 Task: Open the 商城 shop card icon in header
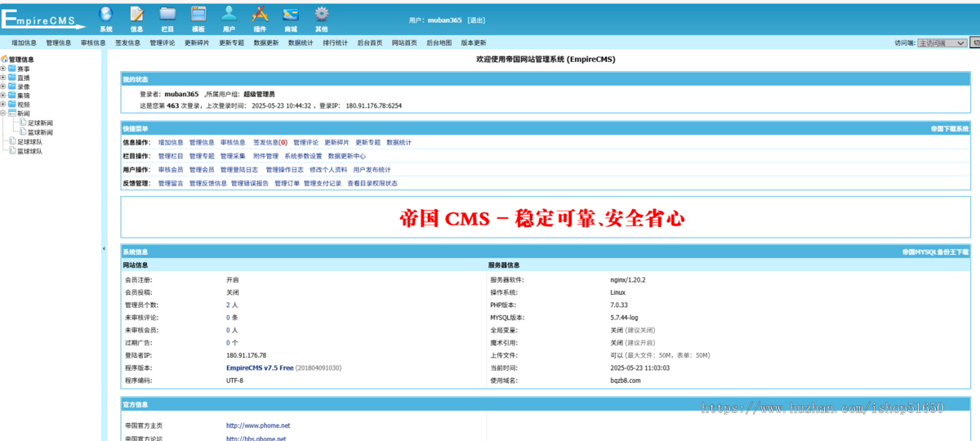pyautogui.click(x=291, y=14)
